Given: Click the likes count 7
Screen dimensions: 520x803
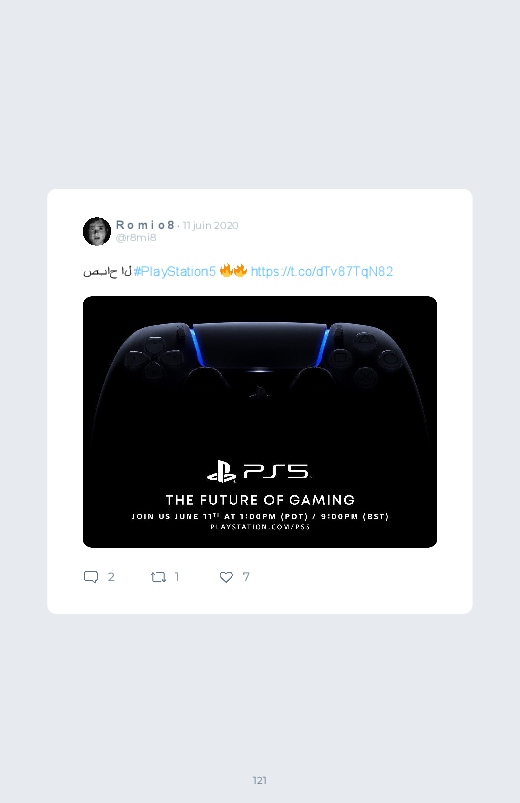Looking at the screenshot, I should point(246,577).
